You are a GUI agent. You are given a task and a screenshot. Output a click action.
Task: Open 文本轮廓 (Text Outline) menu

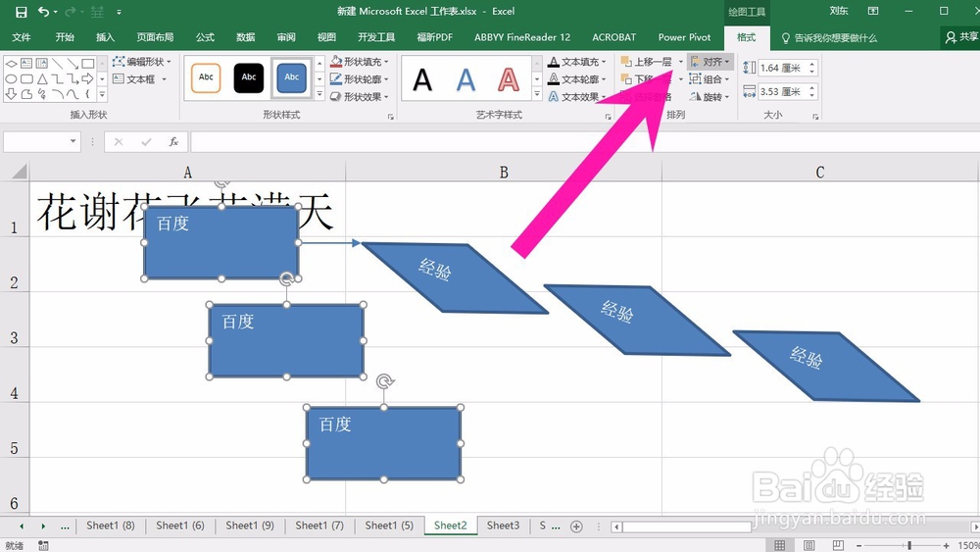click(577, 79)
